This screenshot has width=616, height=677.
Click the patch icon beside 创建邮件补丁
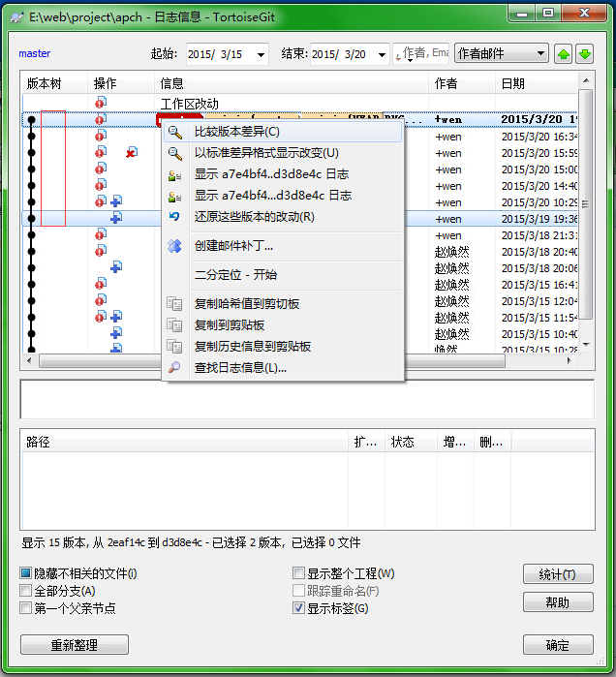[174, 246]
